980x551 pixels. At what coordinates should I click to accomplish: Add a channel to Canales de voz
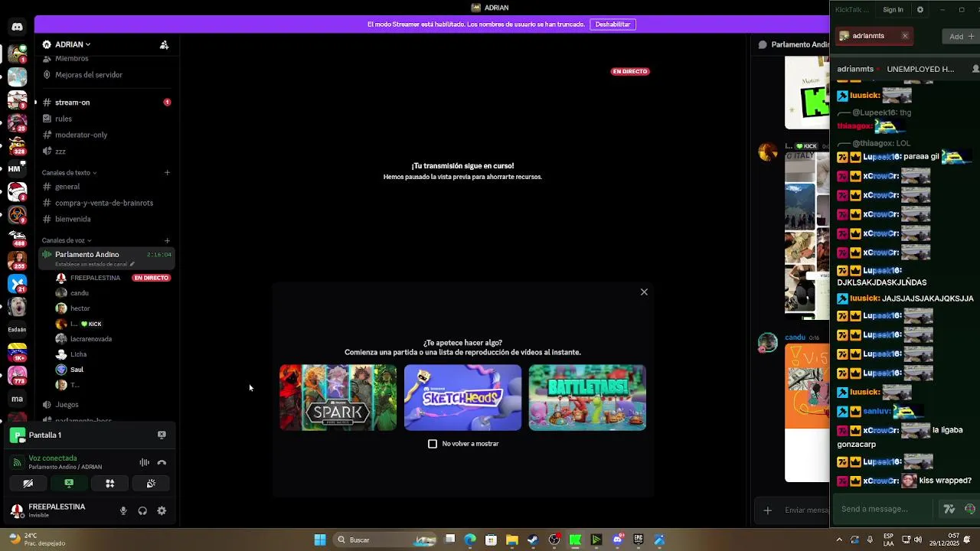(167, 240)
